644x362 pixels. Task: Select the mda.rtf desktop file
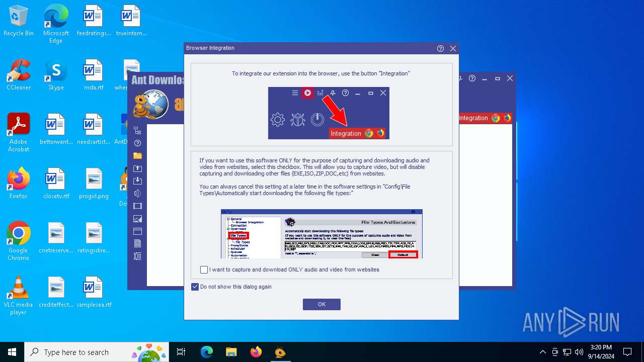click(x=94, y=75)
